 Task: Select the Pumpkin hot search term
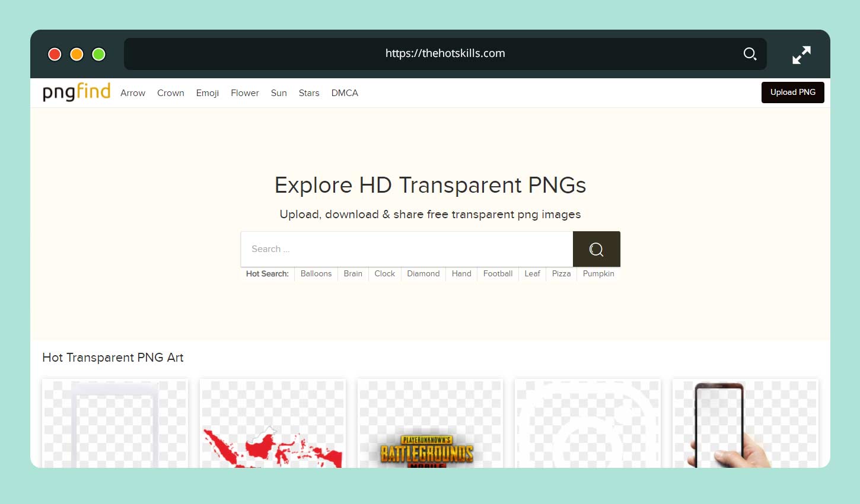(x=598, y=273)
